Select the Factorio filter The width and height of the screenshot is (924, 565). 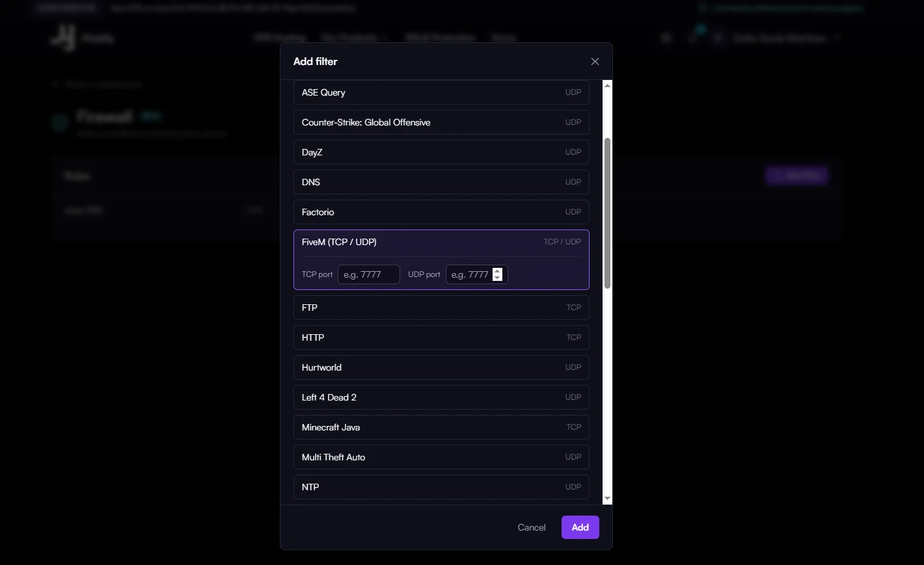[x=441, y=212]
